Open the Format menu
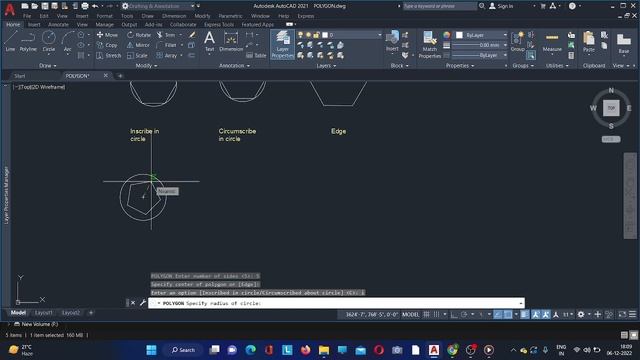Image resolution: width=640 pixels, height=360 pixels. [104, 16]
